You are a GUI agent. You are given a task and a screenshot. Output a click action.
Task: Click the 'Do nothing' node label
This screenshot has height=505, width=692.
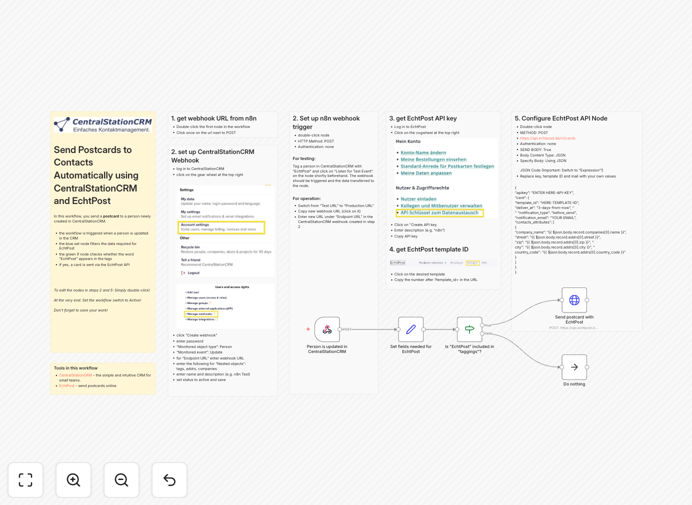pos(574,384)
